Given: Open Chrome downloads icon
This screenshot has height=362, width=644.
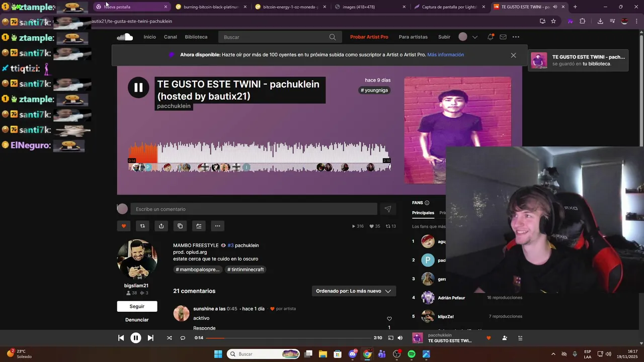Looking at the screenshot, I should pos(600,21).
